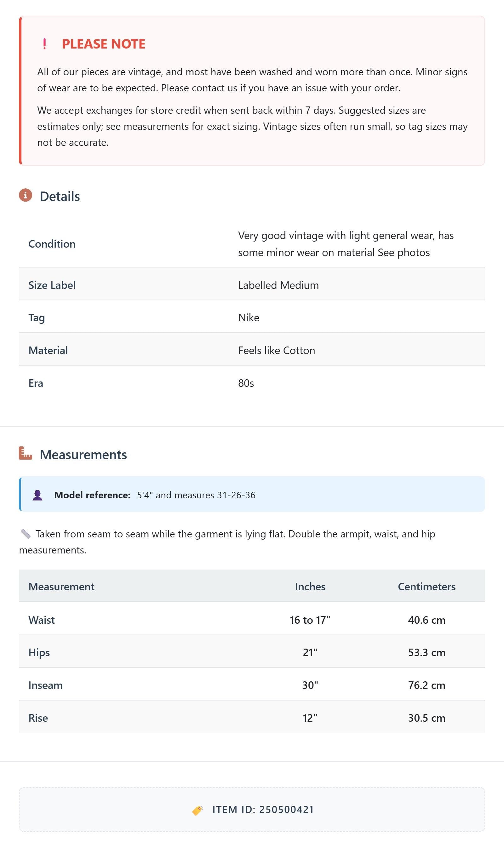Click the Nike tag value

pos(249,318)
